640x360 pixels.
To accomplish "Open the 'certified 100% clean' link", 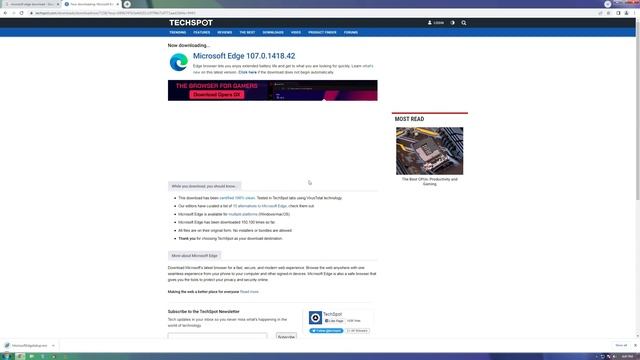I will (x=237, y=198).
